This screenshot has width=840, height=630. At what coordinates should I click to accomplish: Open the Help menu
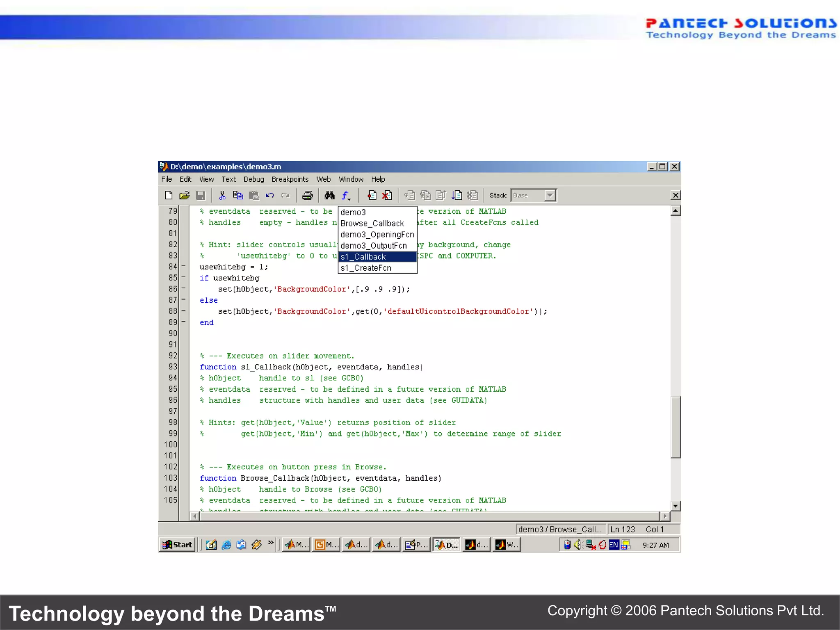point(378,179)
